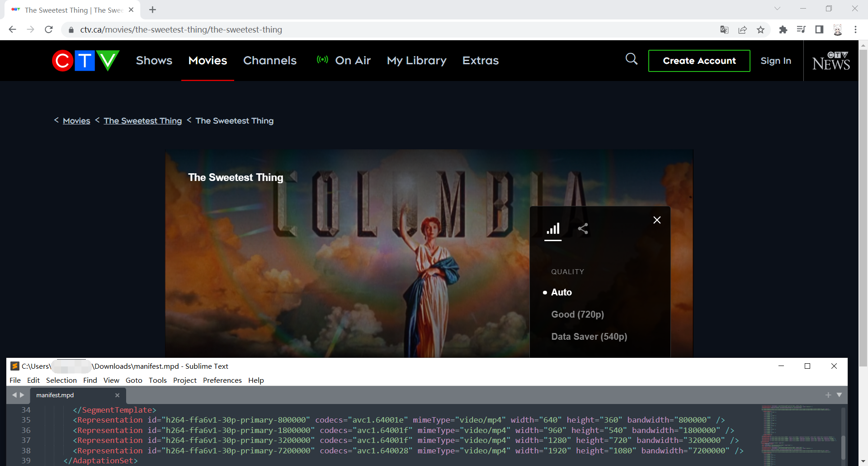Viewport: 868px width, 466px height.
Task: Open Sublime Text Tools menu
Action: tap(158, 380)
